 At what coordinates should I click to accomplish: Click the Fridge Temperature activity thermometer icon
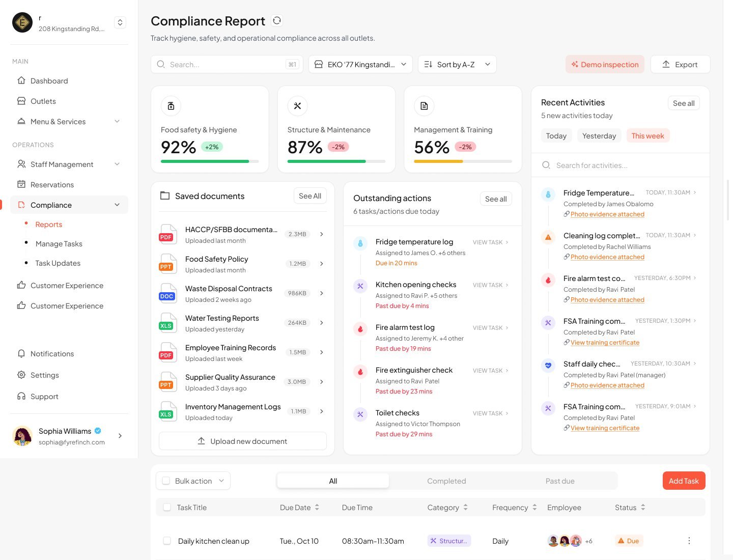pos(548,194)
